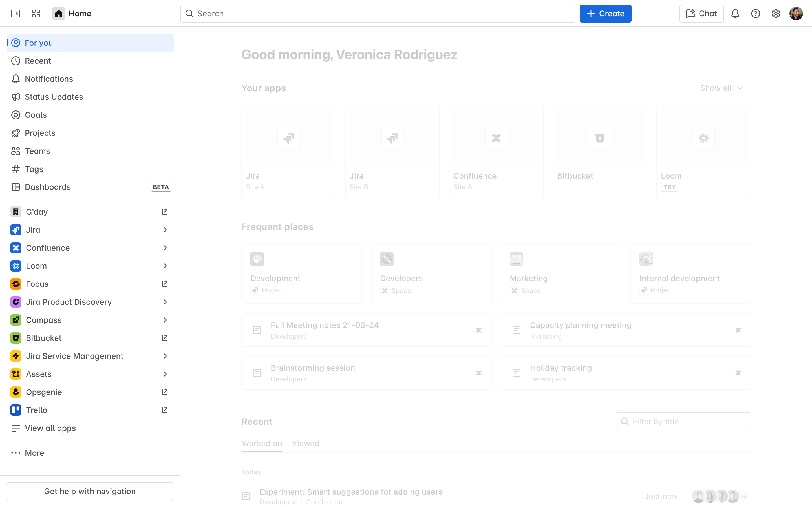
Task: Collapse the sidebar with the panel icon
Action: tap(16, 14)
